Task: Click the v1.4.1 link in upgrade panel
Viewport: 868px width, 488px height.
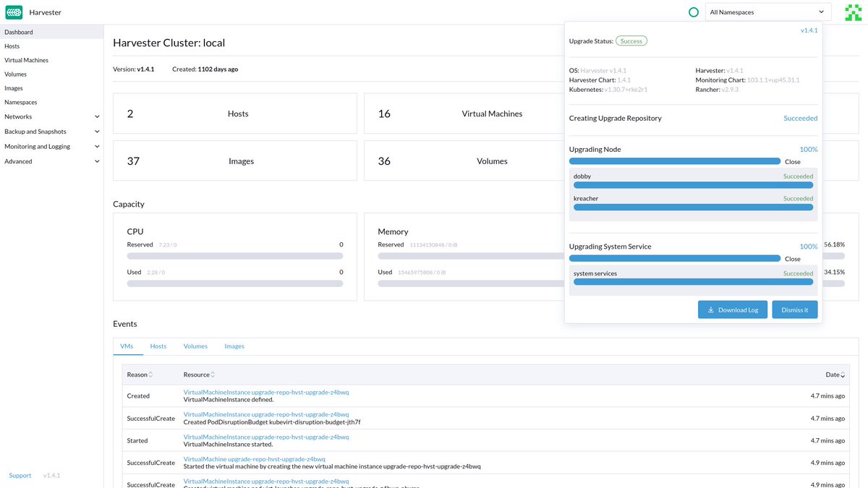Action: point(809,30)
